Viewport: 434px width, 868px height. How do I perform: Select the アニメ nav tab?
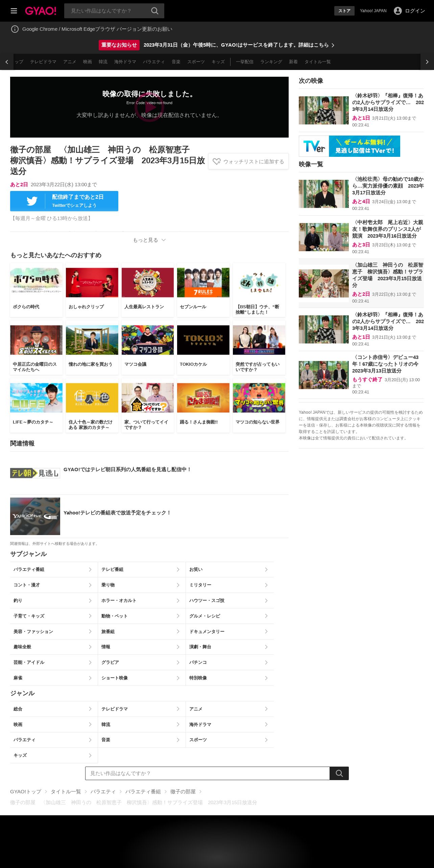pos(70,62)
